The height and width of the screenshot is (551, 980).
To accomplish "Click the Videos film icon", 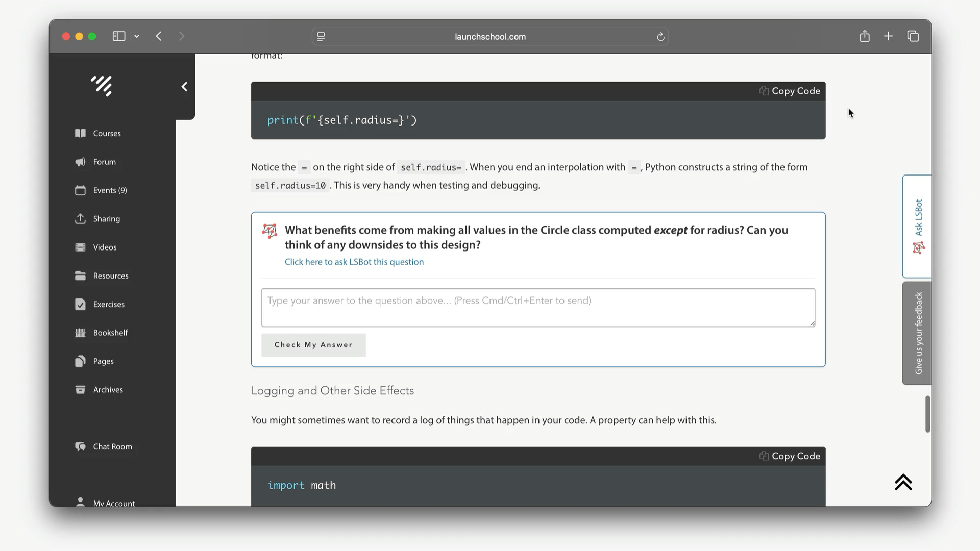I will click(80, 247).
